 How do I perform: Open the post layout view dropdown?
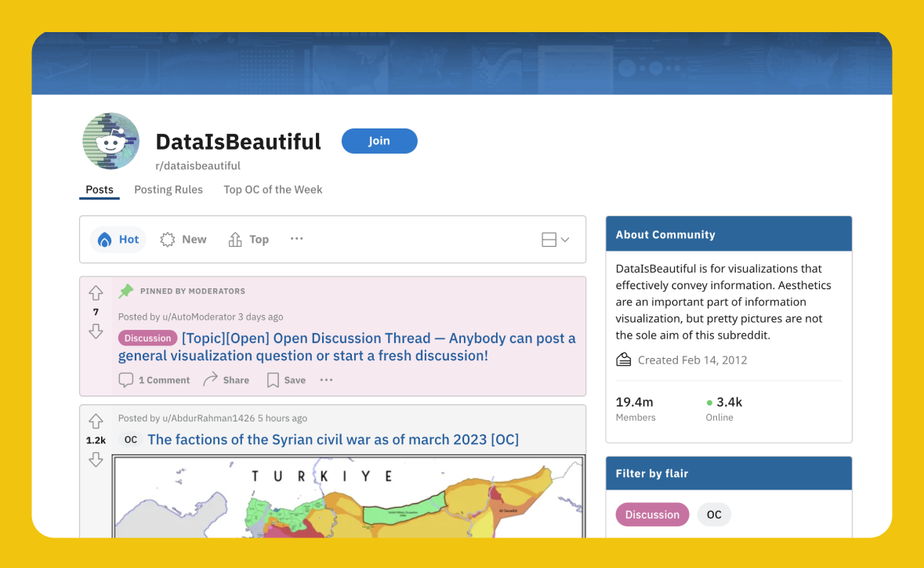[x=555, y=239]
